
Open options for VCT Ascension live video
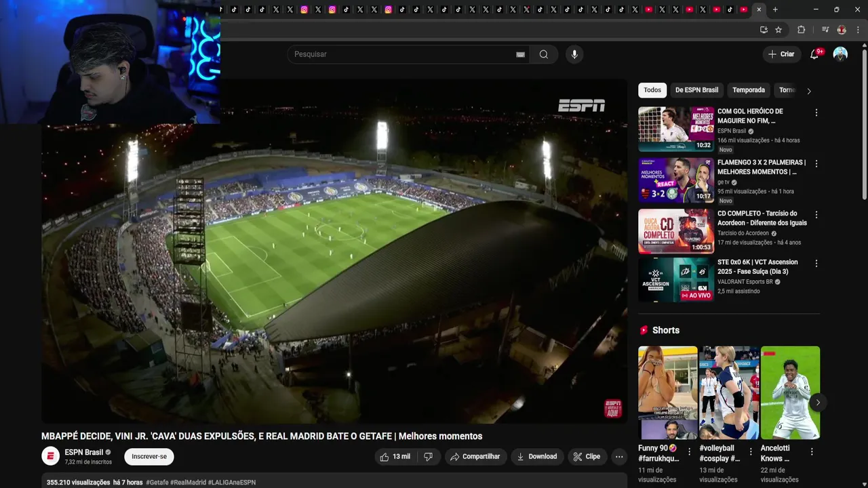coord(816,263)
